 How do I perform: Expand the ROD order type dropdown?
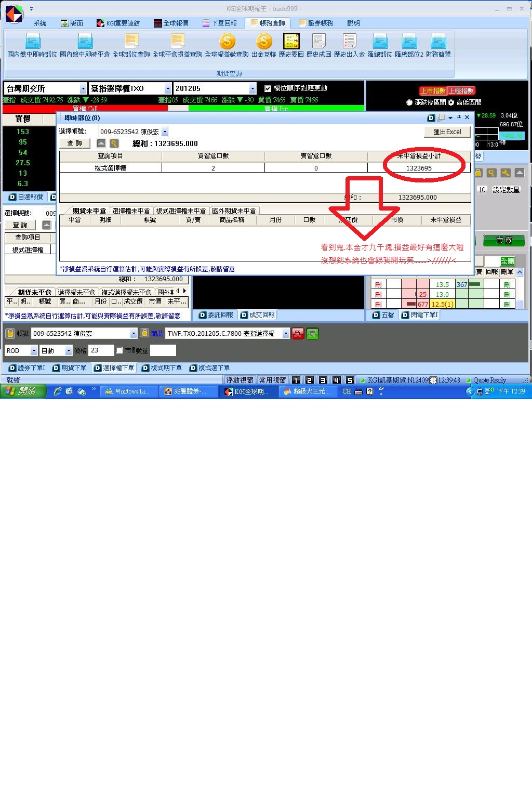pyautogui.click(x=34, y=350)
